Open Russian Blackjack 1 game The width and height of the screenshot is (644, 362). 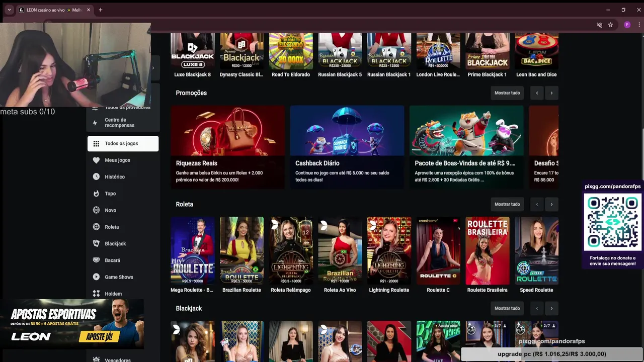pyautogui.click(x=389, y=51)
